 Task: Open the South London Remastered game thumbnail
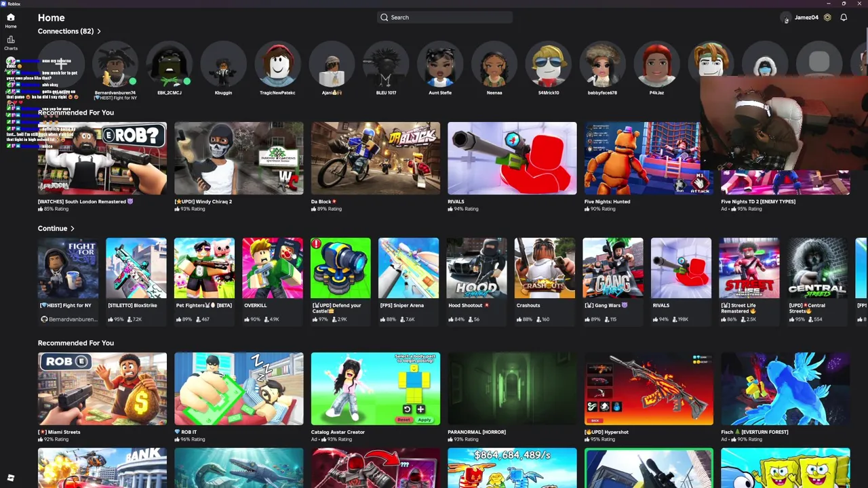click(102, 159)
